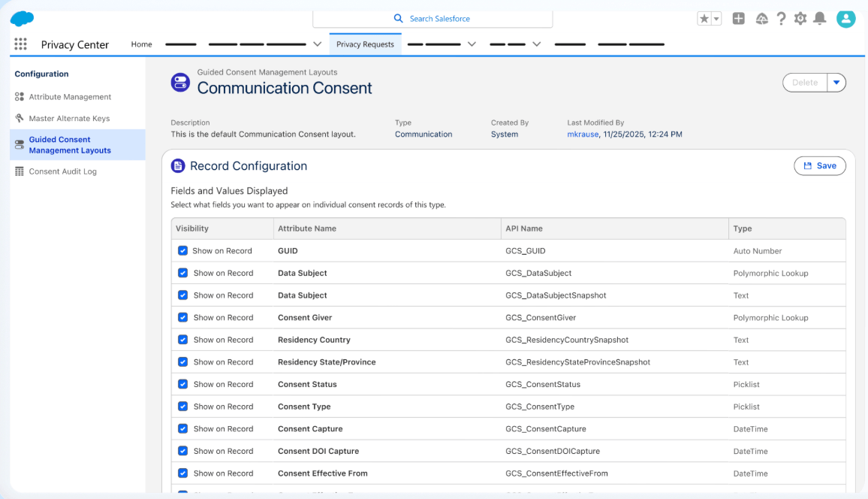Image resolution: width=868 pixels, height=499 pixels.
Task: Select Guided Consent Management Layouts item
Action: tap(77, 144)
